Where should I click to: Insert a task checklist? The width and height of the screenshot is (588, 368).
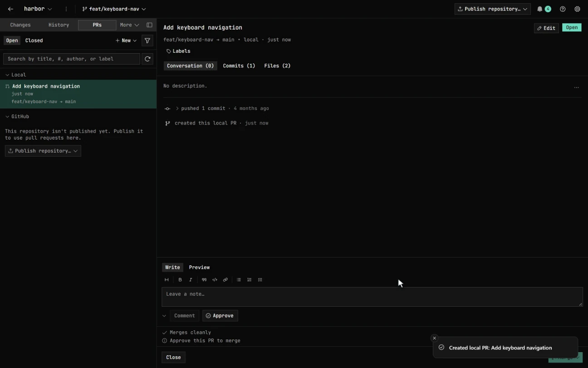tap(260, 280)
